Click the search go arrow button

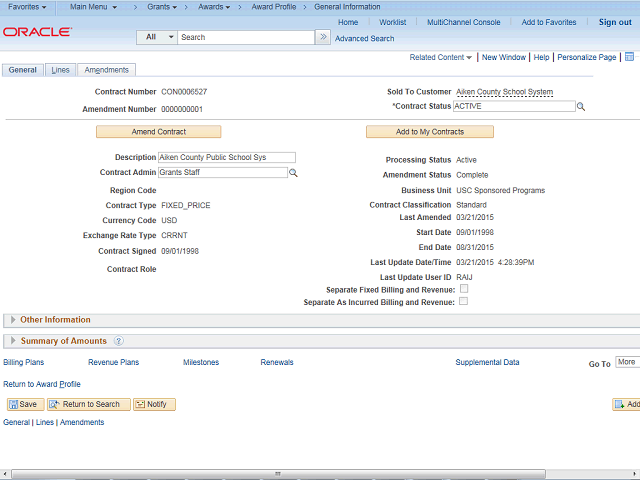tap(323, 37)
